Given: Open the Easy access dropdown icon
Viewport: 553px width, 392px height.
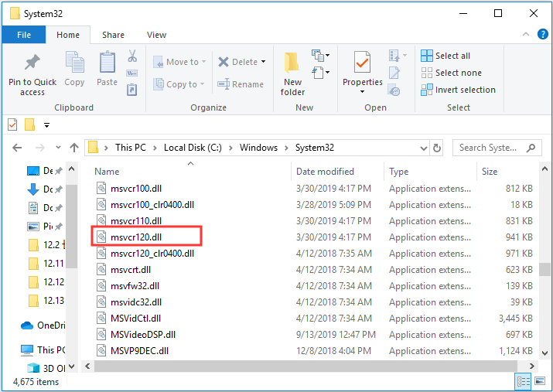Looking at the screenshot, I should tap(320, 73).
